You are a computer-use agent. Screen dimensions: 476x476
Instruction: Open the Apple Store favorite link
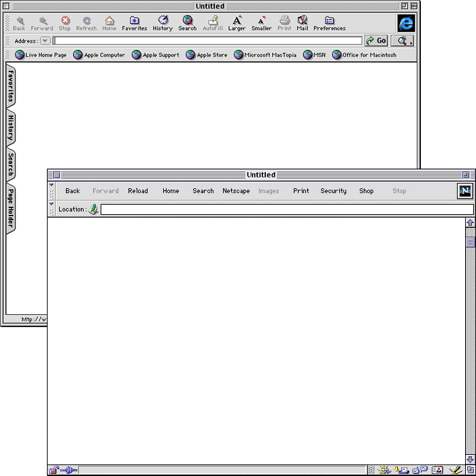tap(207, 55)
